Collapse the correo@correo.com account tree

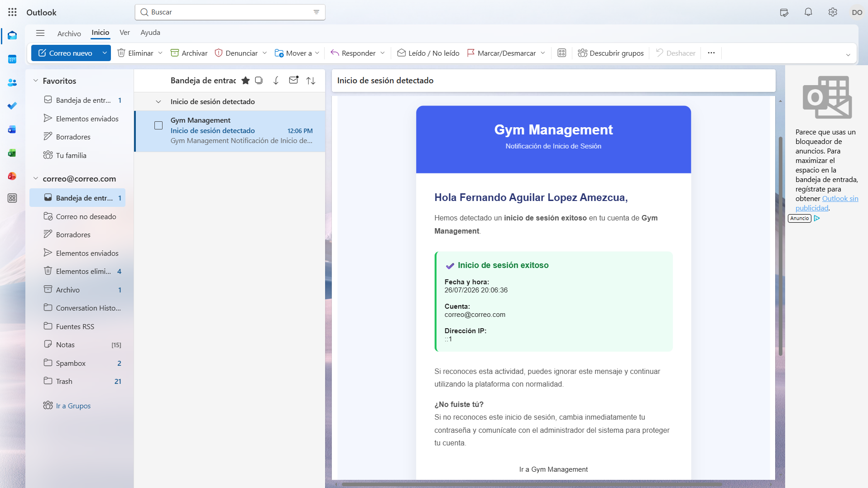pyautogui.click(x=36, y=178)
